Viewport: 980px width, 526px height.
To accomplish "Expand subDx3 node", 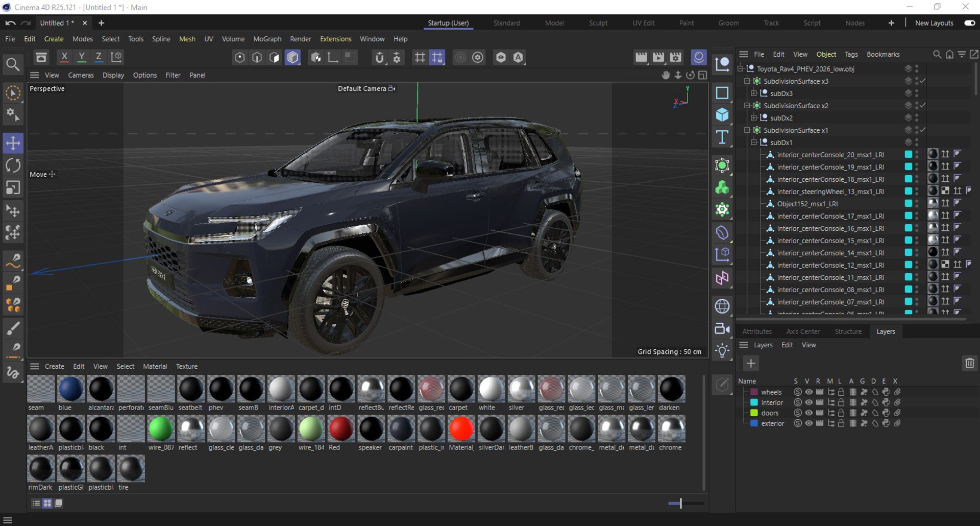I will 754,93.
